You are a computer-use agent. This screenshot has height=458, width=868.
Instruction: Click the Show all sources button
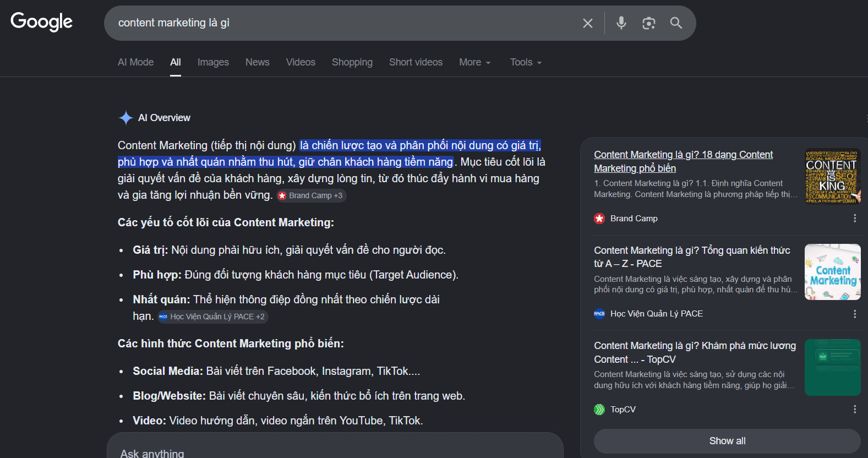pos(727,441)
